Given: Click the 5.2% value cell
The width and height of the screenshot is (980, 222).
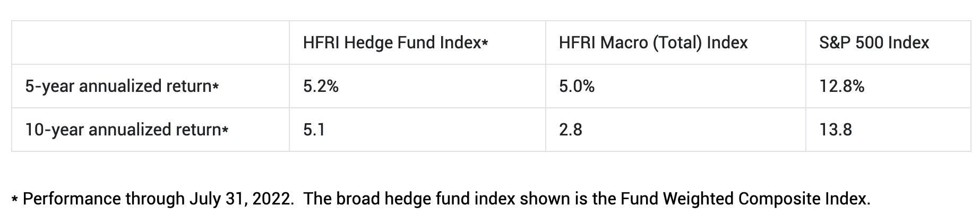Looking at the screenshot, I should tap(321, 86).
